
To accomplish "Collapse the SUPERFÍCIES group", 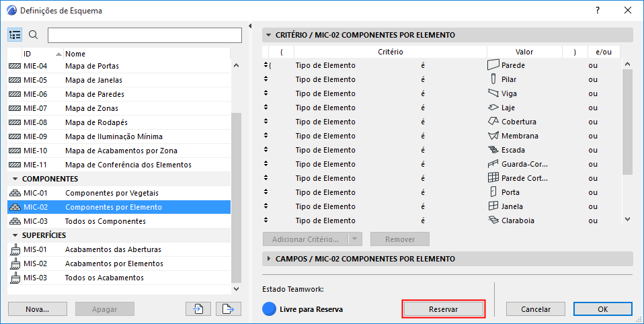I will (15, 235).
